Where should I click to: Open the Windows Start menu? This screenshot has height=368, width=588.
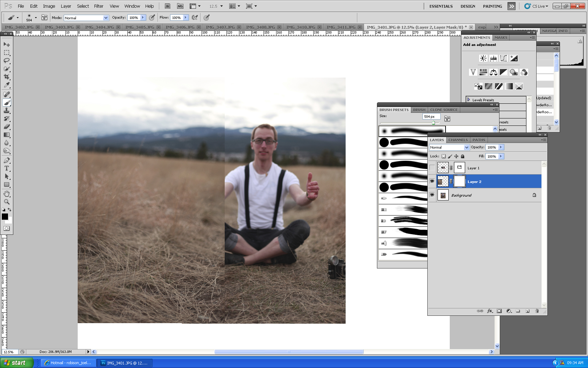(x=17, y=363)
